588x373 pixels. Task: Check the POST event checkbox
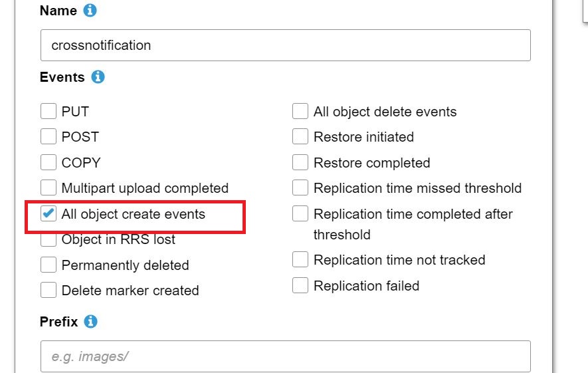tap(49, 137)
